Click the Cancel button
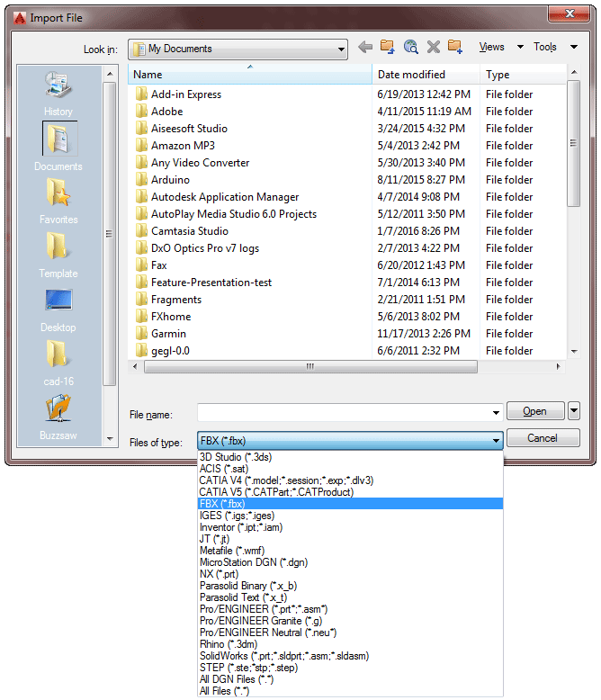601x700 pixels. [543, 438]
